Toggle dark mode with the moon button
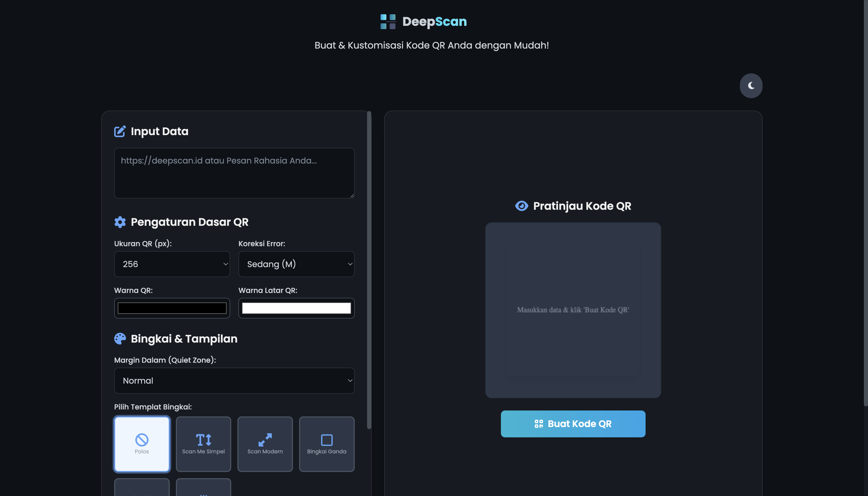 tap(751, 86)
